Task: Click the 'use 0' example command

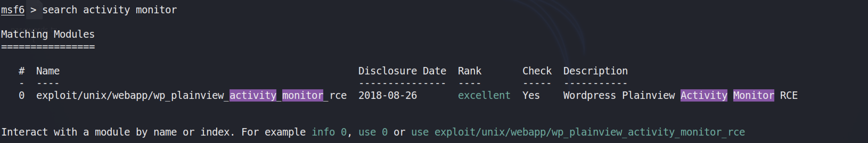Action: point(373,132)
